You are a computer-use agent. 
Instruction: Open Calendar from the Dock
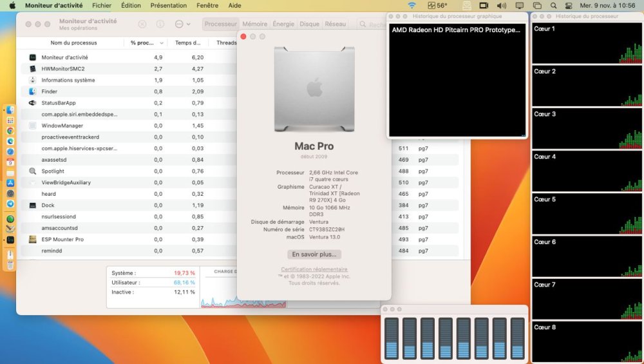pos(10,162)
